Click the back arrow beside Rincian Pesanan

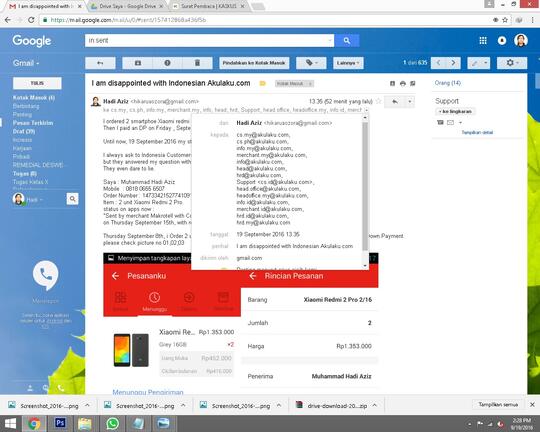(x=253, y=276)
